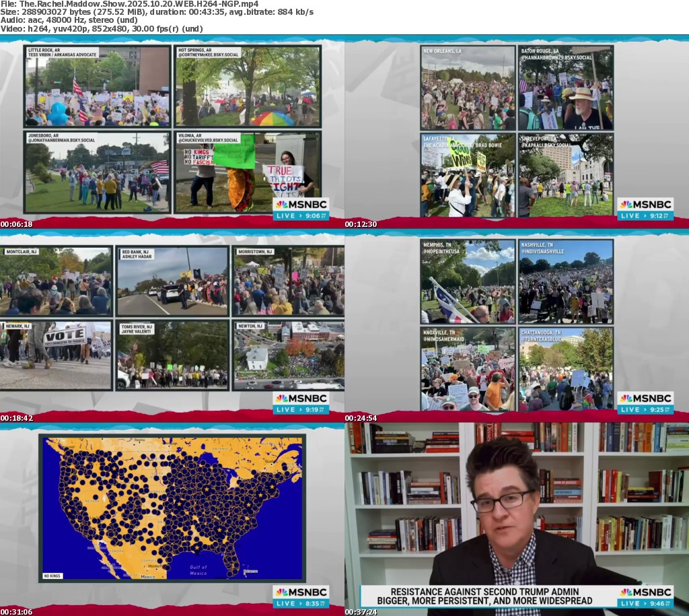Image resolution: width=689 pixels, height=616 pixels.
Task: Select the Chattanooga, TN protest panel
Action: click(x=566, y=368)
